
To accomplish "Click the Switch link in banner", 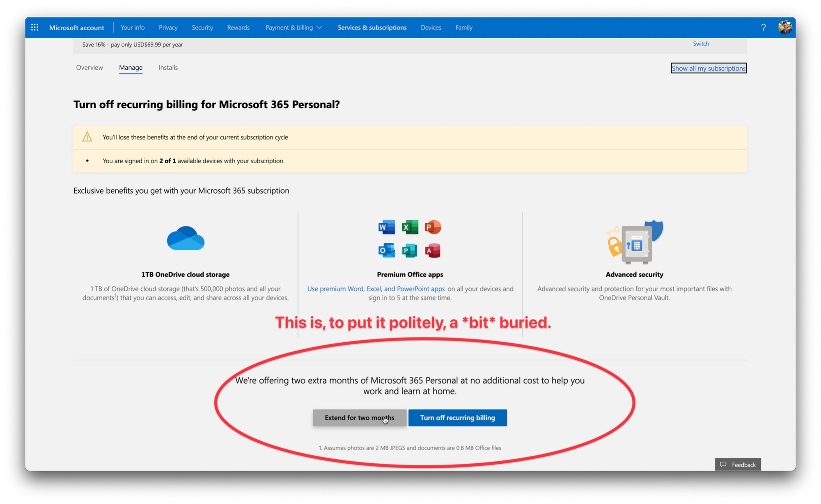I will [x=701, y=44].
